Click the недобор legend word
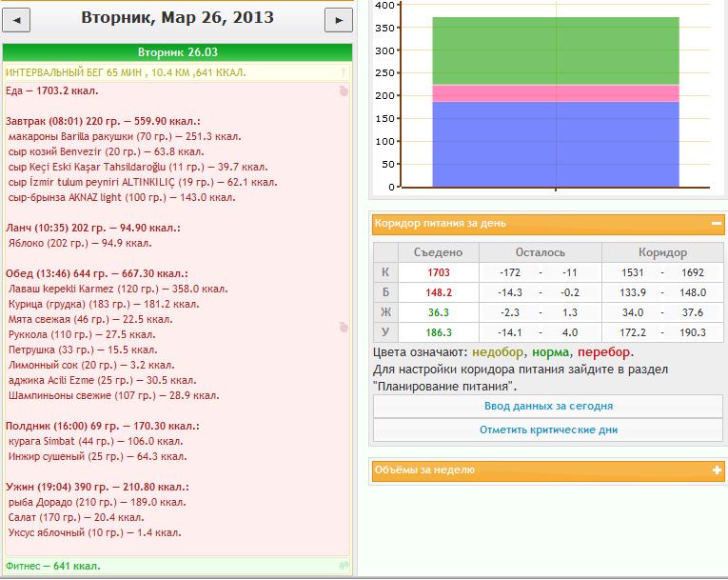 tap(498, 352)
